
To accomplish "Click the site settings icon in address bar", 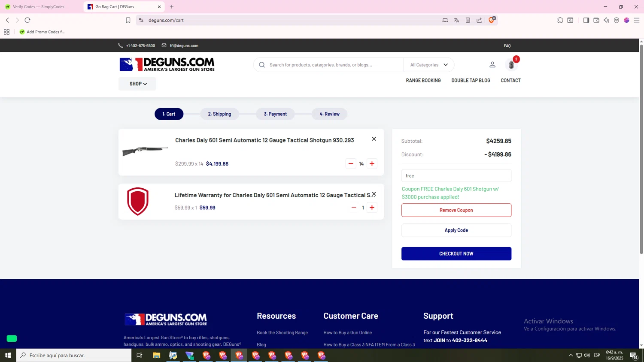I will click(x=141, y=20).
